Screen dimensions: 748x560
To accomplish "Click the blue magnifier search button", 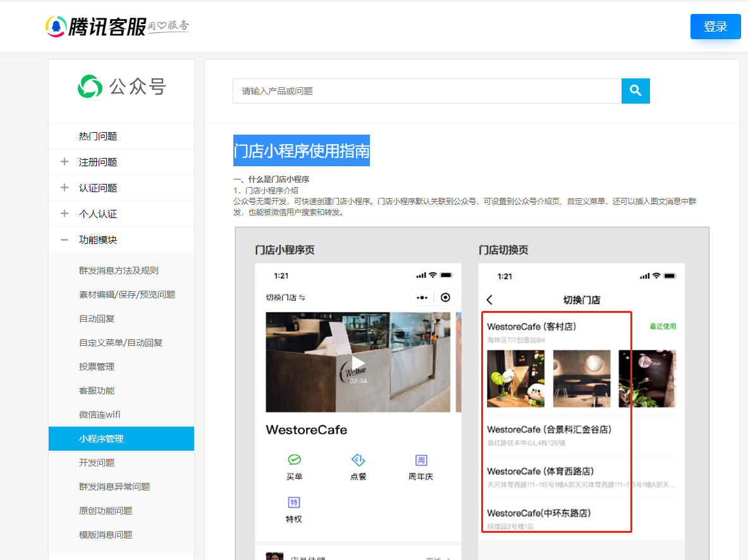I will click(x=635, y=90).
